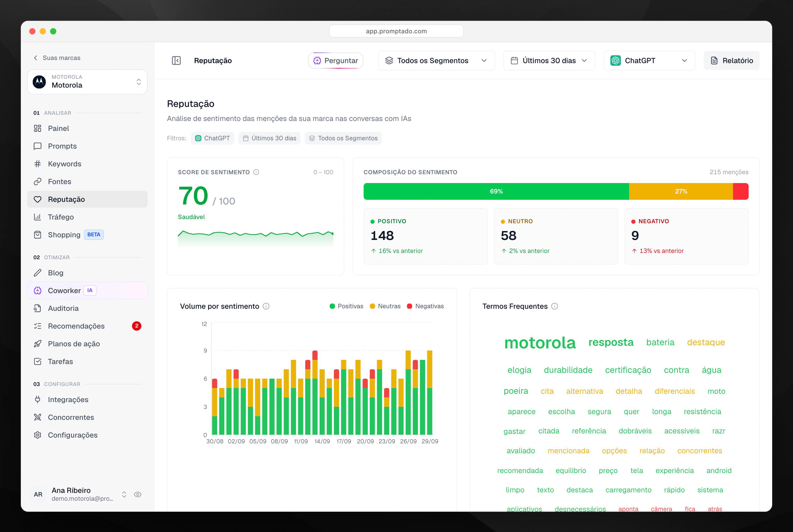Click the Concorrentes crossed swords icon
The width and height of the screenshot is (793, 532).
click(38, 417)
